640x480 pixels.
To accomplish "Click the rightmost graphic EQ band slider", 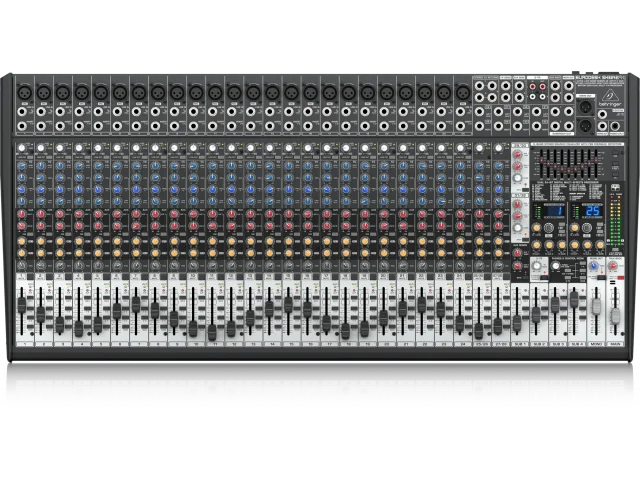I will click(595, 162).
